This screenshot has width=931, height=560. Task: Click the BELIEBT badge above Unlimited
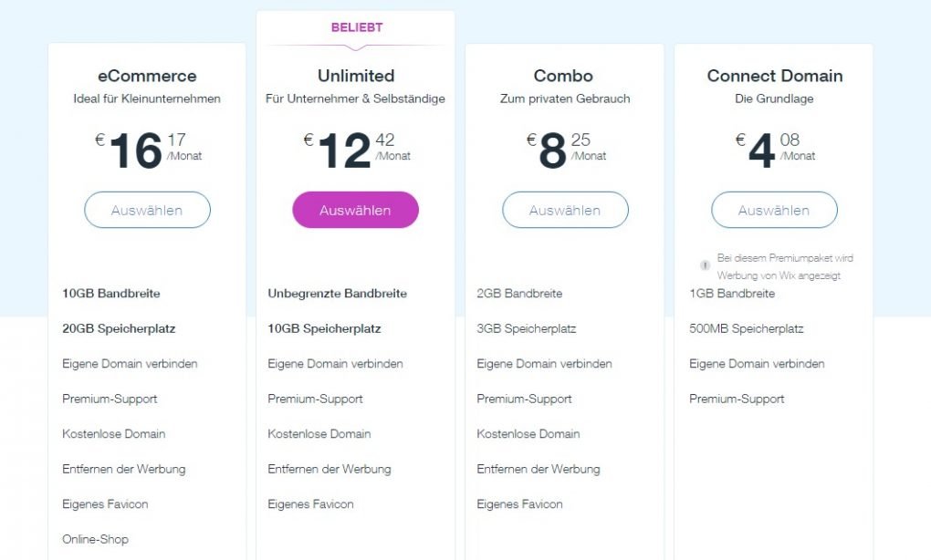tap(357, 27)
